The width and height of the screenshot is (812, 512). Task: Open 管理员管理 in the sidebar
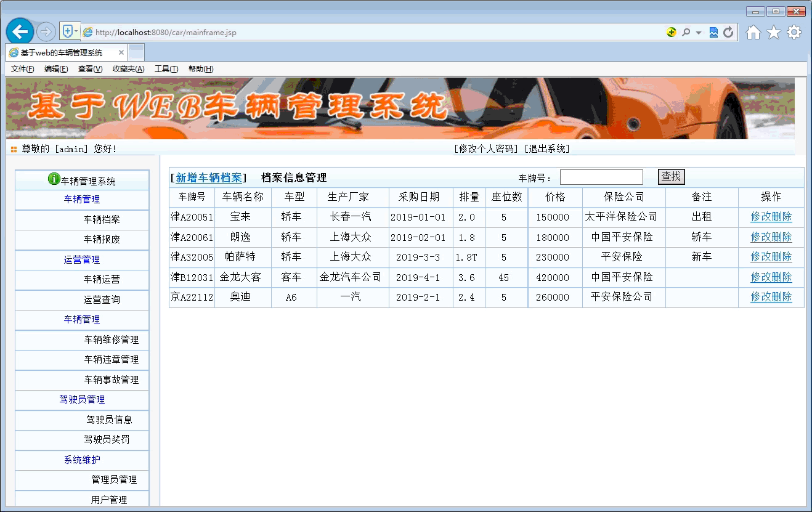click(114, 479)
